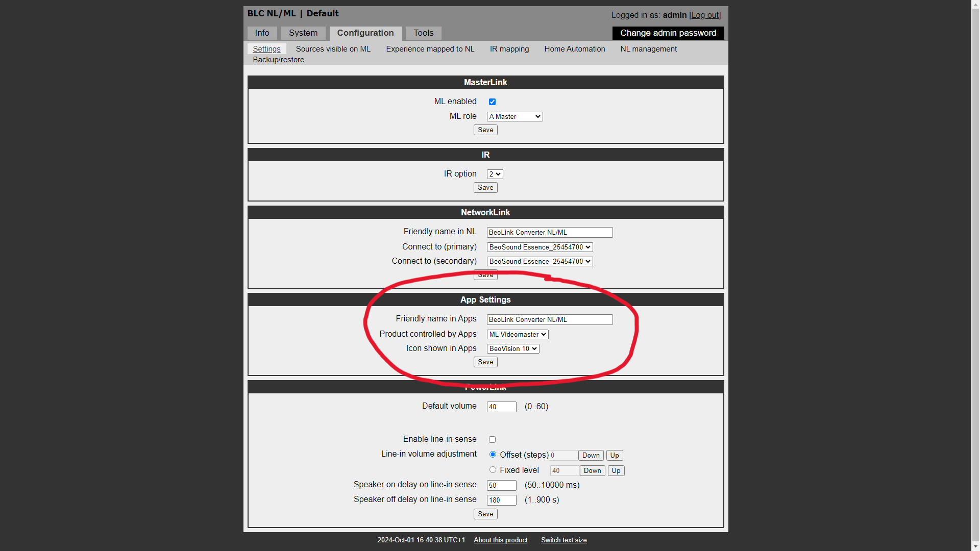Click the Log out link
The image size is (980, 551).
point(705,15)
